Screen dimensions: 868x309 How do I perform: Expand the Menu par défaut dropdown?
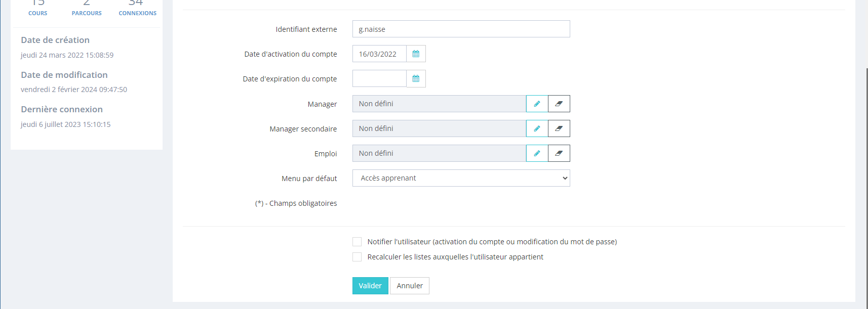(461, 178)
